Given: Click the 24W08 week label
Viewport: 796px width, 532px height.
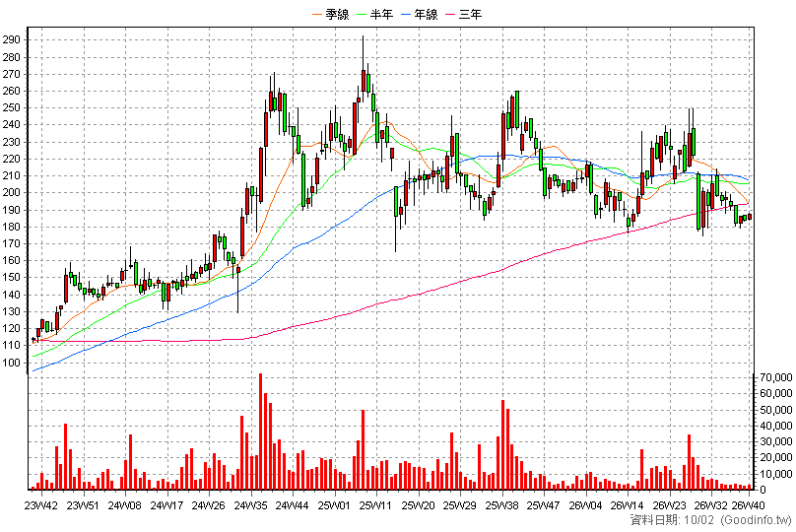Looking at the screenshot, I should click(124, 505).
